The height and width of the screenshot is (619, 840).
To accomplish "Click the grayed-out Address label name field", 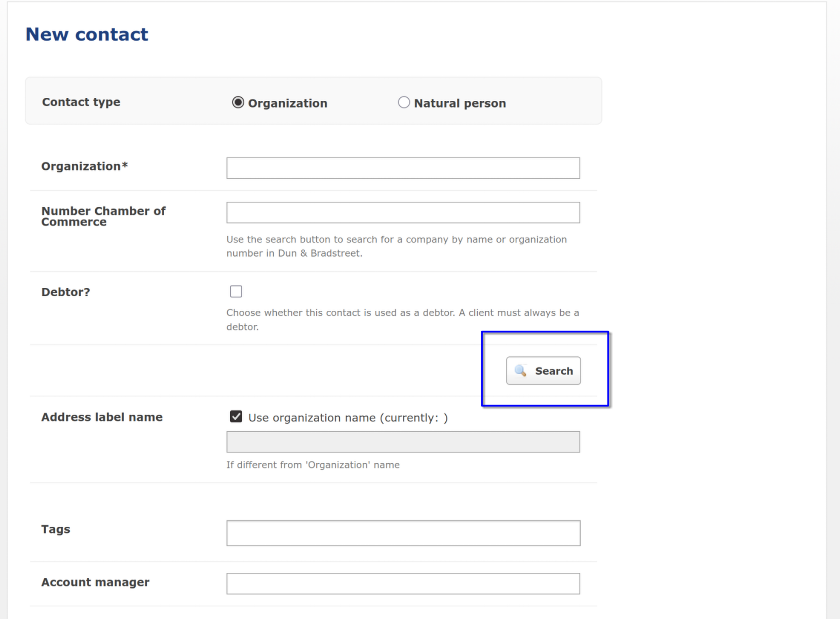I will point(403,442).
